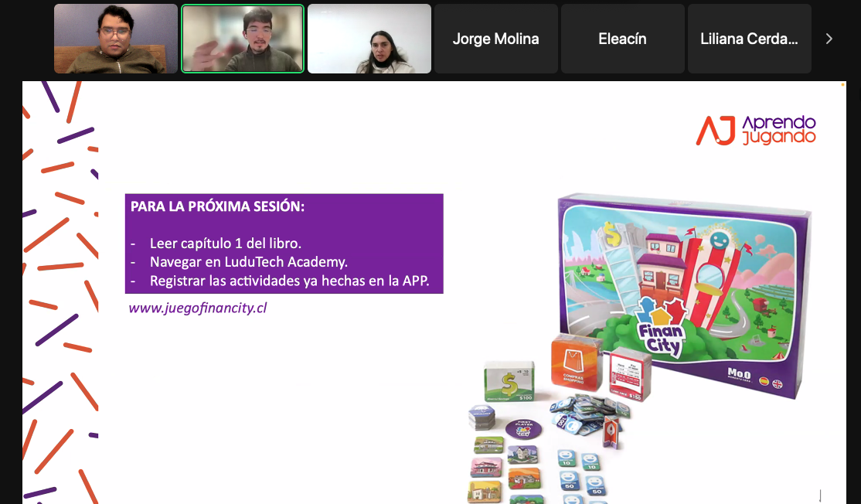Click the orange Compras Shopping card deck
861x504 pixels.
[577, 363]
